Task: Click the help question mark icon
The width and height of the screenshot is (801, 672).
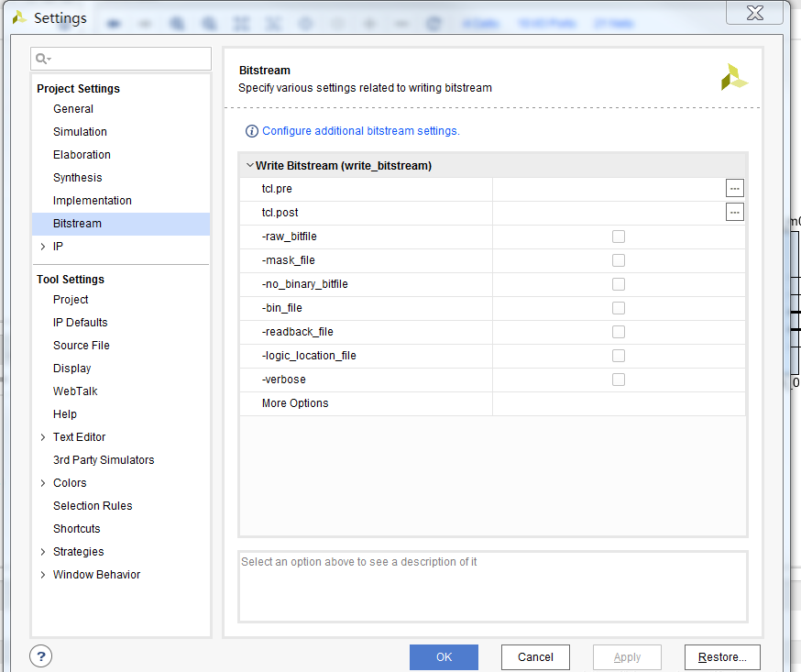Action: 41,656
